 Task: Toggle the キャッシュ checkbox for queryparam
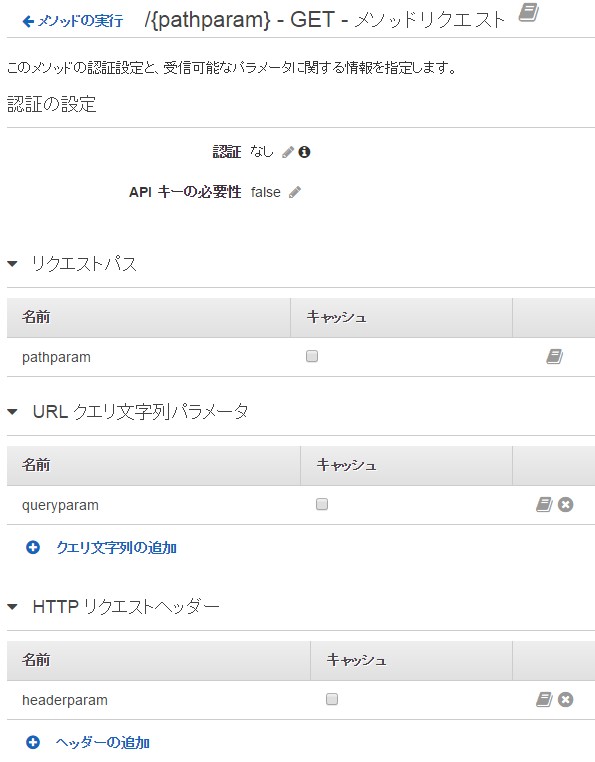click(x=322, y=504)
